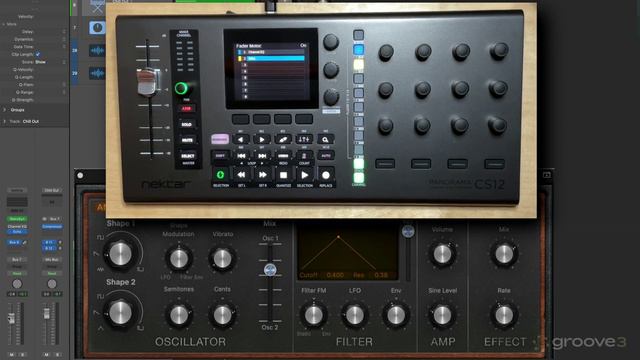Image resolution: width=640 pixels, height=360 pixels.
Task: Click the filter Cutoff value 0.400
Action: point(335,275)
